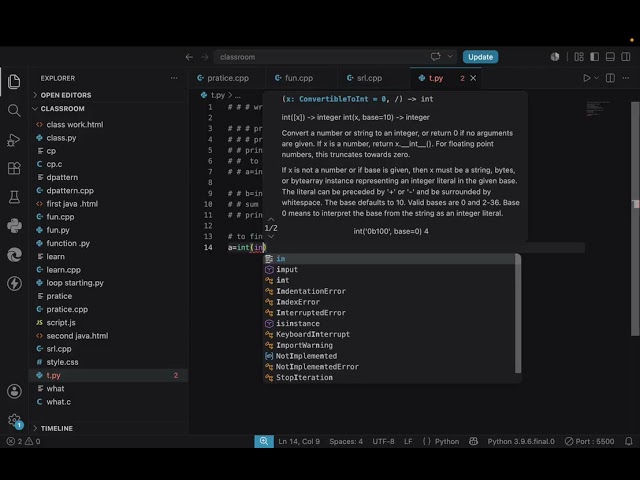This screenshot has height=480, width=640.
Task: Open the notifications bell icon
Action: click(x=629, y=441)
